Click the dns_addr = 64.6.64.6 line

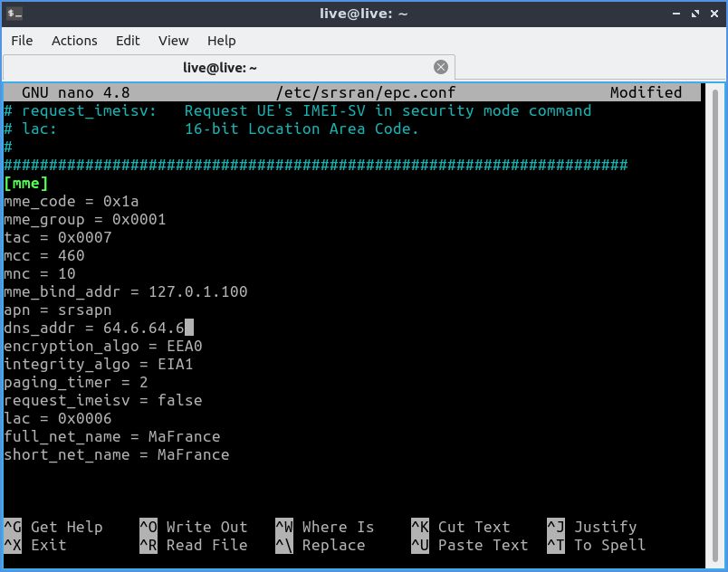coord(94,328)
